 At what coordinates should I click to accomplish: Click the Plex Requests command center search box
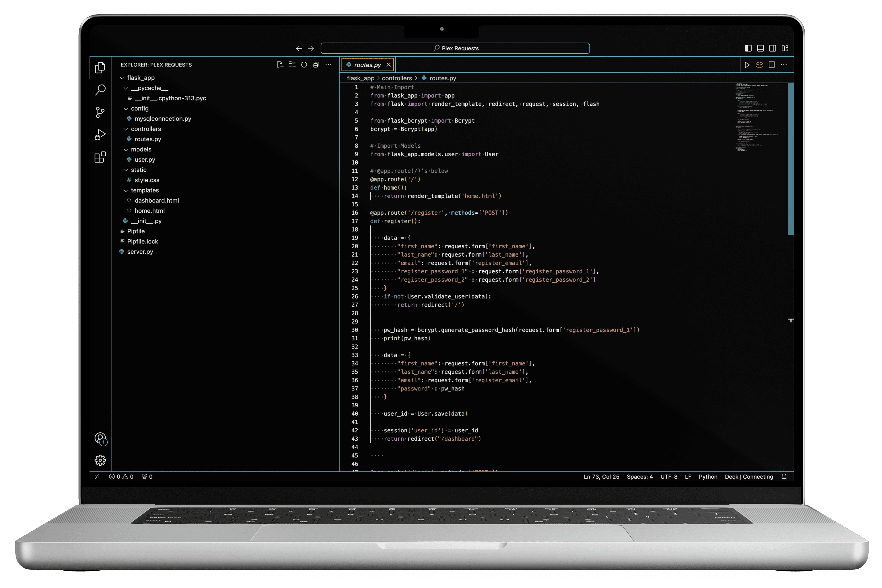[x=455, y=48]
